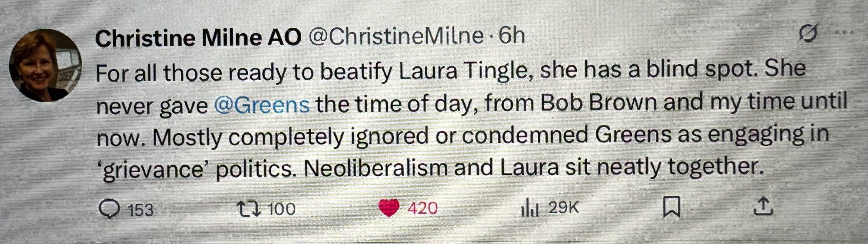Open Christine Milne's profile picture
The image size is (868, 244).
[45, 66]
